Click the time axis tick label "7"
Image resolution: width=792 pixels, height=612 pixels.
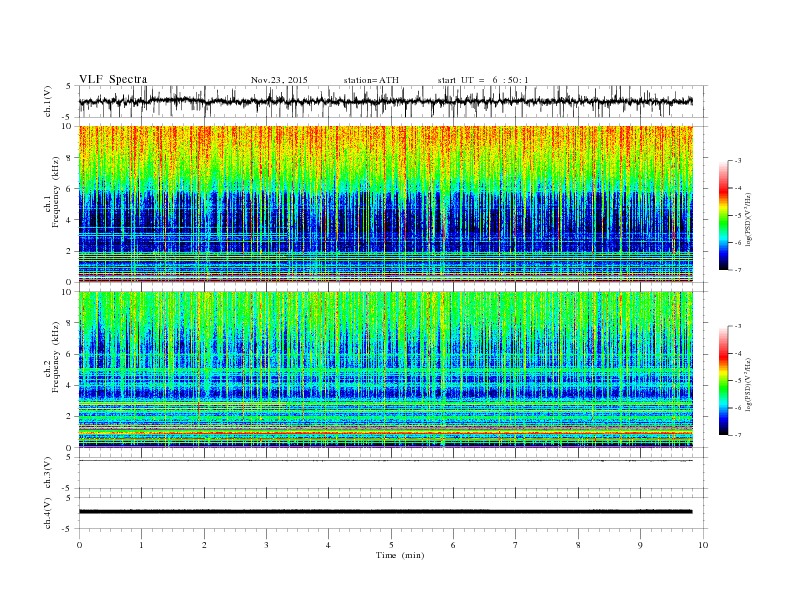tap(516, 545)
